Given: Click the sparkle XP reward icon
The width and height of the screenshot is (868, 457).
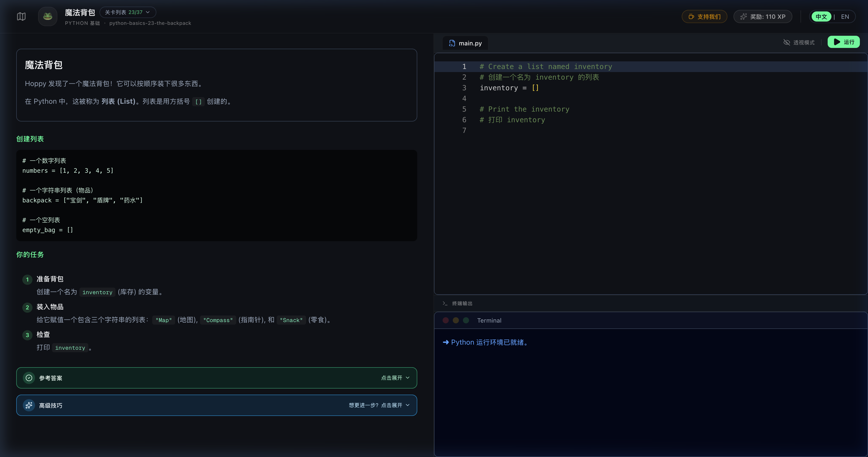Looking at the screenshot, I should 743,16.
